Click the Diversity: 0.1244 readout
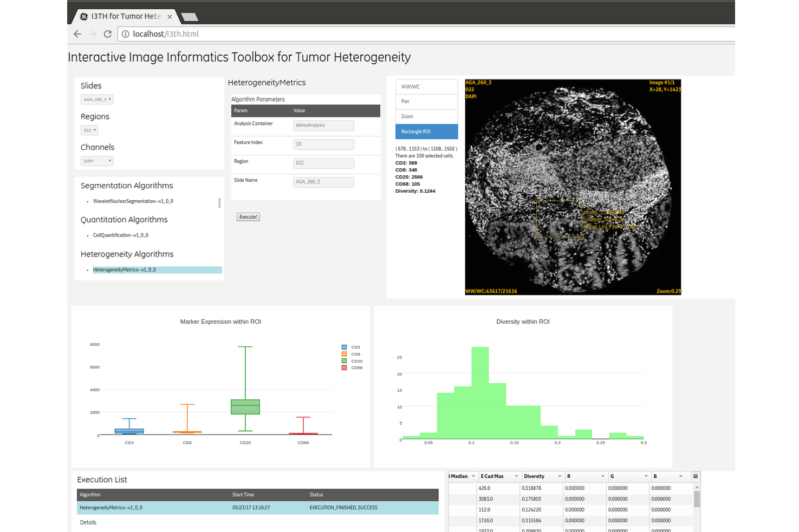 click(415, 191)
